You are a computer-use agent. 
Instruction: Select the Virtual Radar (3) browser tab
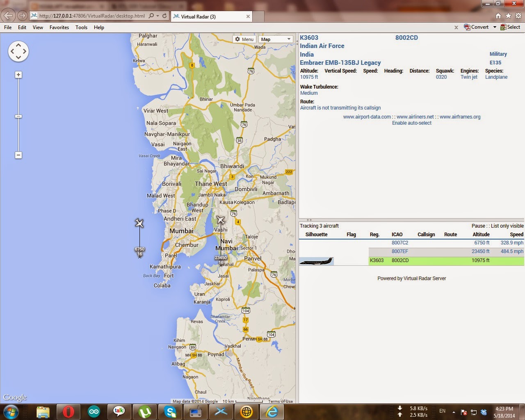point(211,16)
